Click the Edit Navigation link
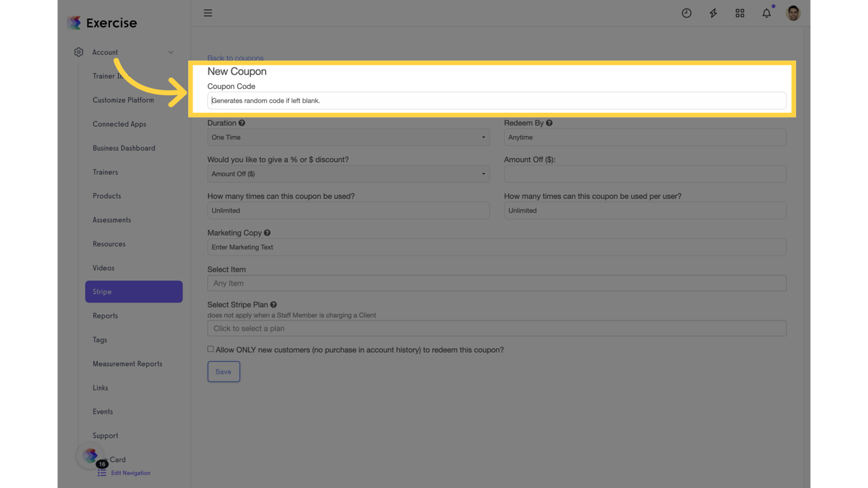868x488 pixels. point(130,473)
